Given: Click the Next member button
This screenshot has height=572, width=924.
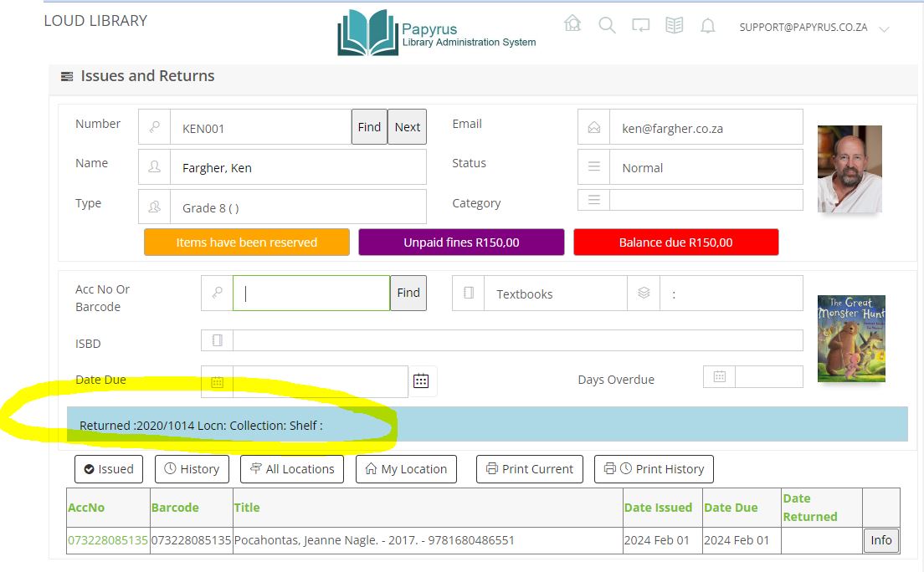Looking at the screenshot, I should pos(407,127).
